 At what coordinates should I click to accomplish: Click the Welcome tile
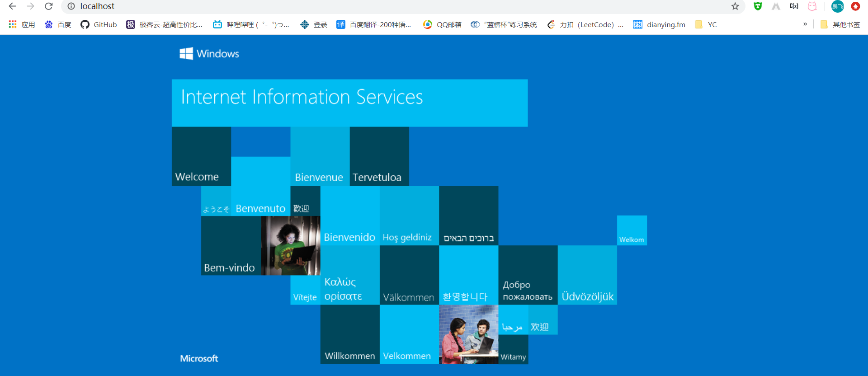click(x=201, y=156)
